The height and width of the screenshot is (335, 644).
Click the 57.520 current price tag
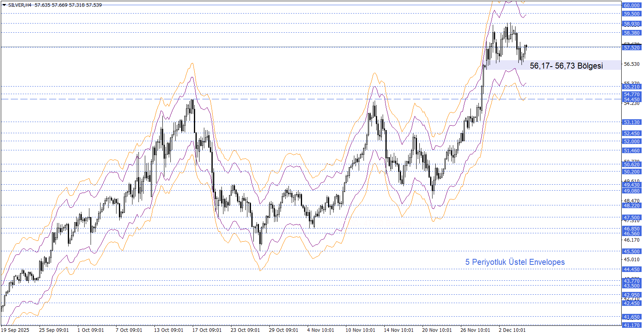tap(632, 48)
